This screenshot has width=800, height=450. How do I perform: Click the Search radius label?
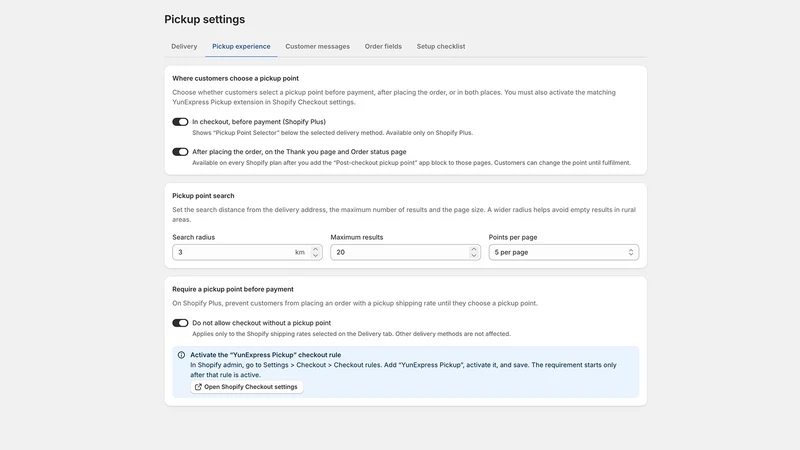pyautogui.click(x=193, y=237)
